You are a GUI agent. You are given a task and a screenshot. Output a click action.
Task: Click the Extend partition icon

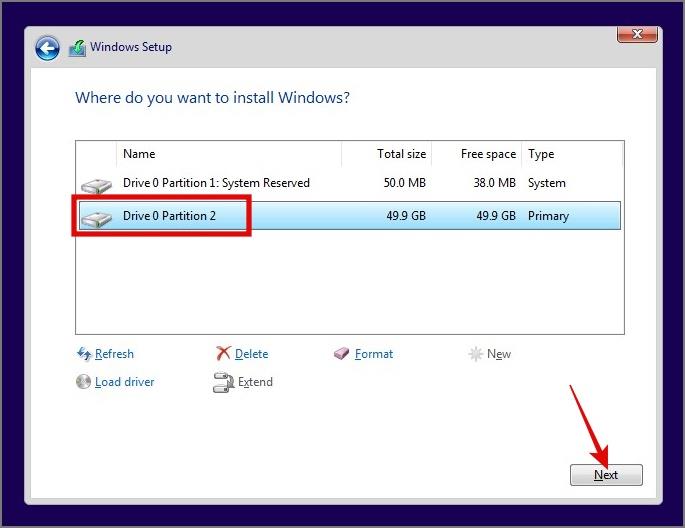[224, 382]
